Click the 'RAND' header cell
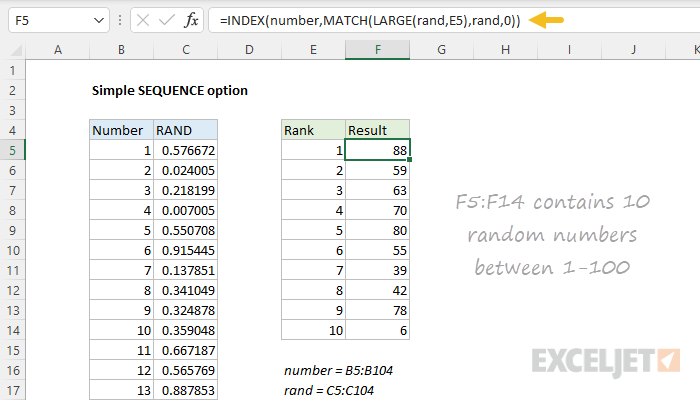 click(x=186, y=130)
